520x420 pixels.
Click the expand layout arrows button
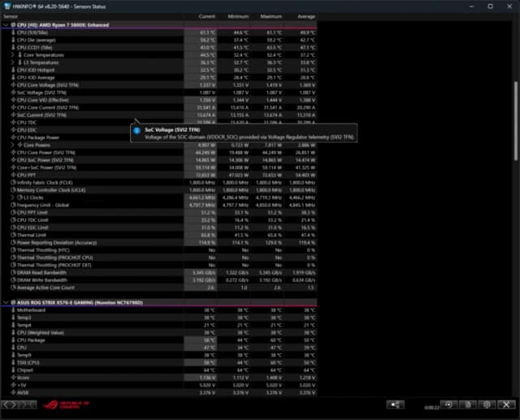point(10,405)
